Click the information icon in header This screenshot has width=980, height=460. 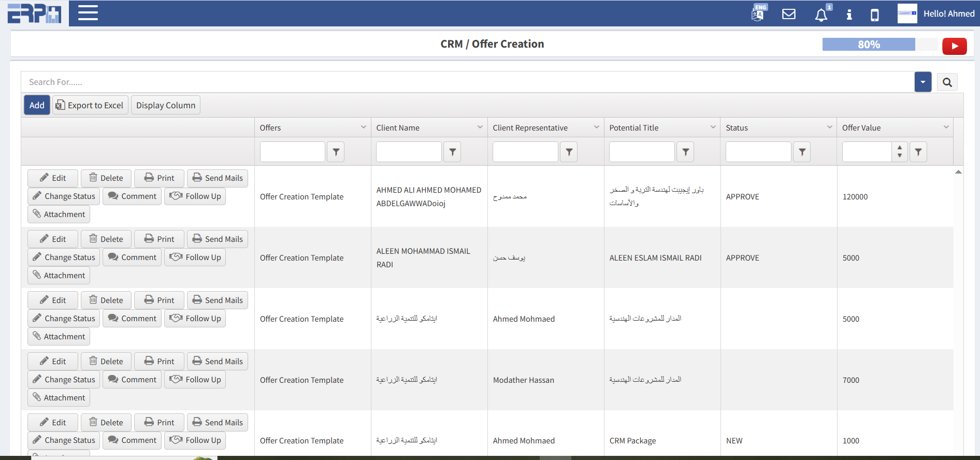pos(849,15)
